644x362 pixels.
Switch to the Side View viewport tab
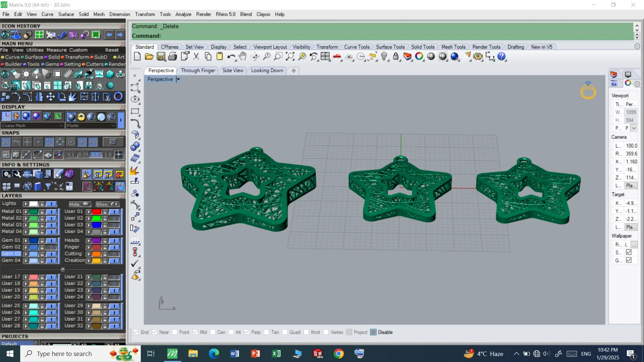pos(233,70)
